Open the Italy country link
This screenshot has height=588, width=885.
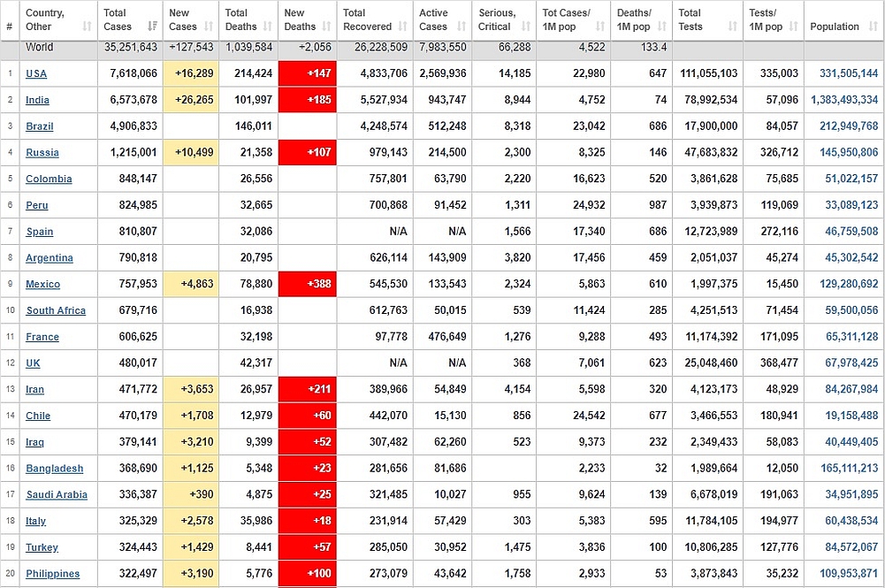tap(35, 521)
